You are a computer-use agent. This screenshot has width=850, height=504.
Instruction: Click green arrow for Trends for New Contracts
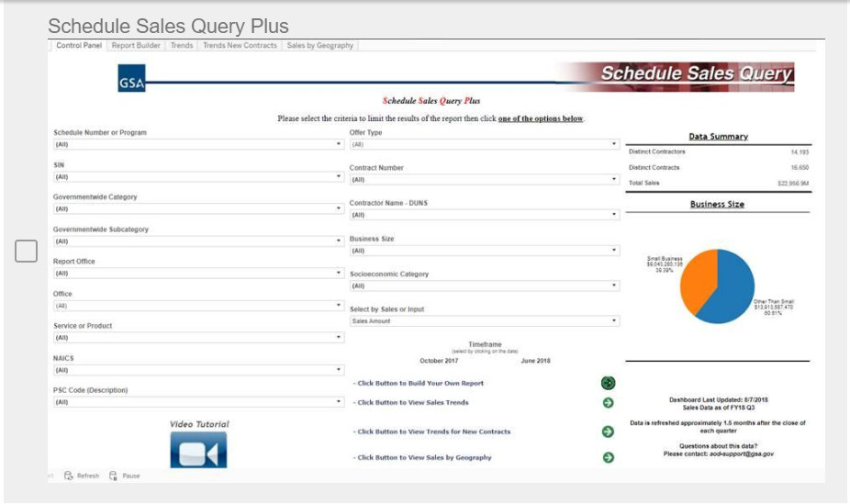[609, 431]
